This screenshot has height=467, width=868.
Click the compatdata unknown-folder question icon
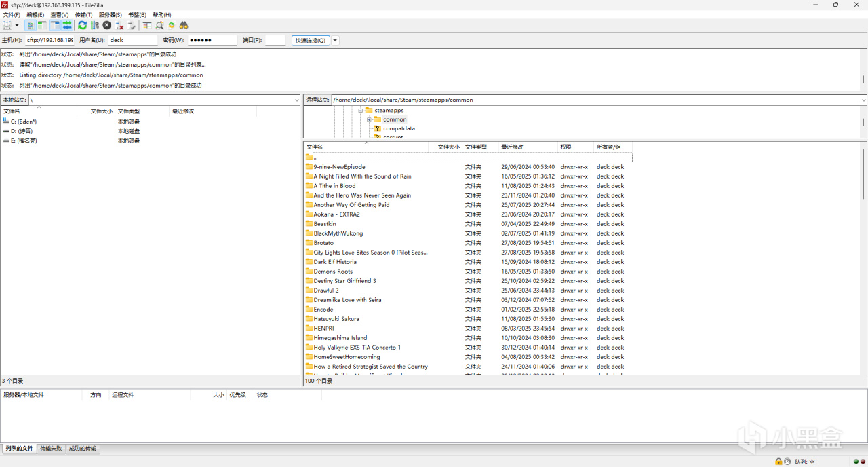tap(378, 128)
